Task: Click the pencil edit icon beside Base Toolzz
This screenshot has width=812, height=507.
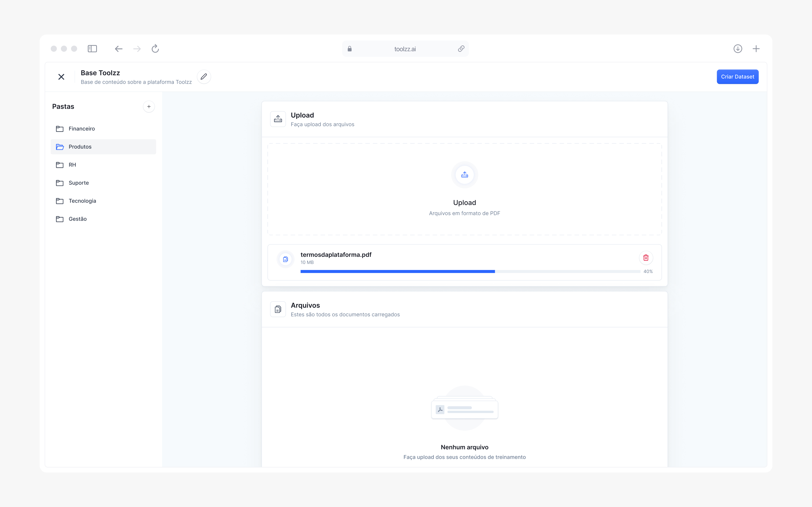Action: (x=204, y=77)
